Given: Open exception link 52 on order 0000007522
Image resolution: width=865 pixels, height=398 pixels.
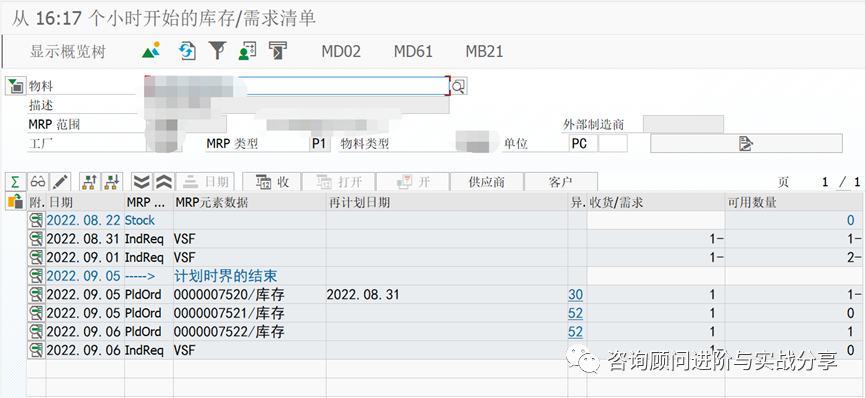Looking at the screenshot, I should (575, 331).
